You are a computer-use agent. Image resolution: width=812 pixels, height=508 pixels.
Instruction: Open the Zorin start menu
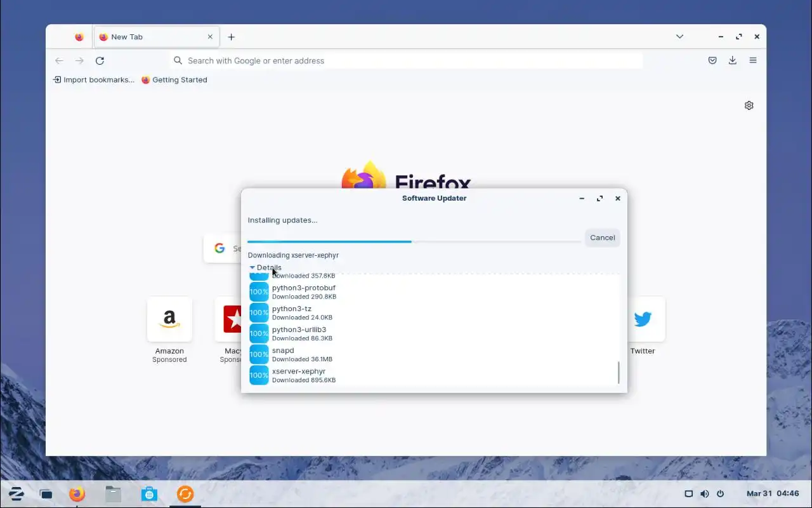coord(16,494)
